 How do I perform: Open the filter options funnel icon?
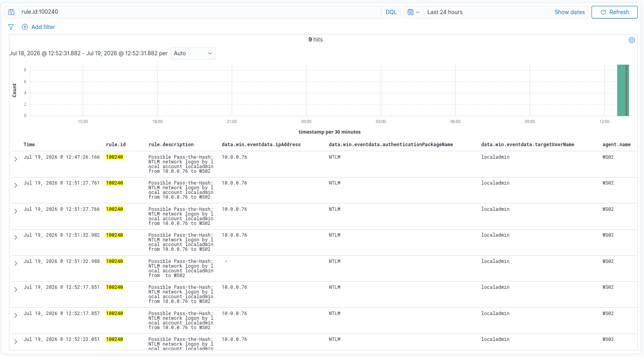click(x=11, y=27)
